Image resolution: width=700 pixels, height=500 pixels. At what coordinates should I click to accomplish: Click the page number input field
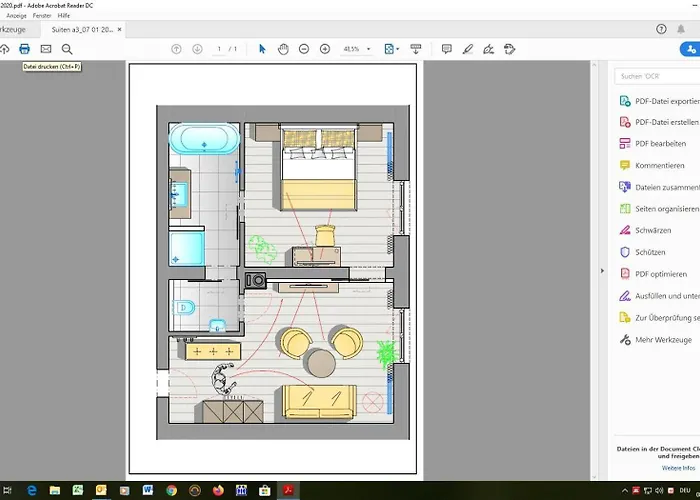219,48
